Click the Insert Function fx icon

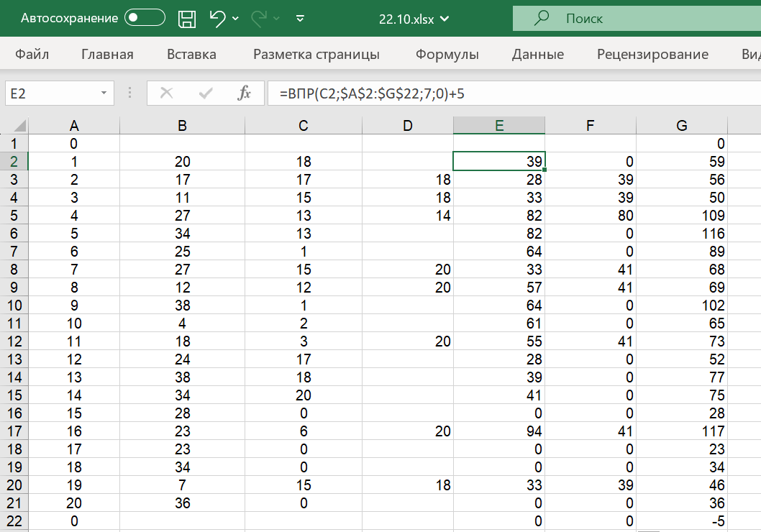tap(245, 93)
